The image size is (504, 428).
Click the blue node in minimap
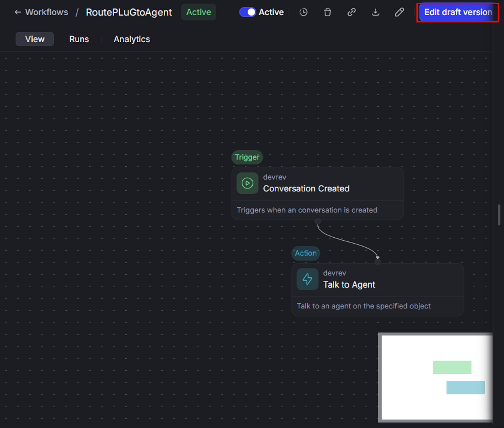pyautogui.click(x=465, y=388)
